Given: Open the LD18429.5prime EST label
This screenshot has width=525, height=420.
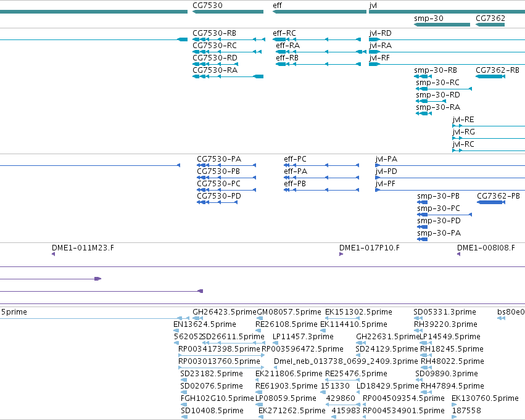Looking at the screenshot, I should pyautogui.click(x=387, y=386).
